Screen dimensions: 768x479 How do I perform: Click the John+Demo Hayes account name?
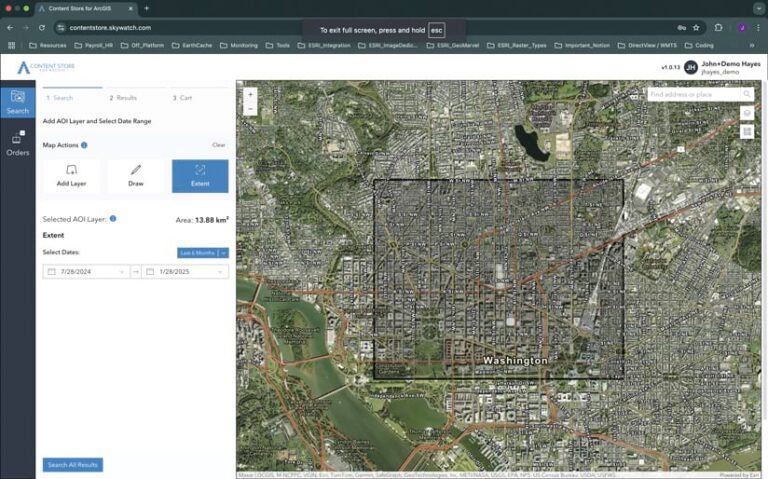pos(731,64)
